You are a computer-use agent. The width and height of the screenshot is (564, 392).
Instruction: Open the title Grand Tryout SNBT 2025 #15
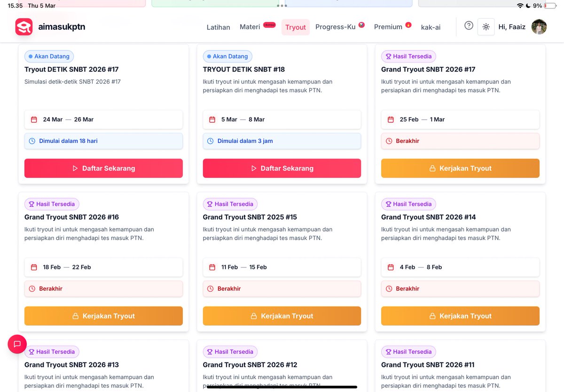point(250,217)
